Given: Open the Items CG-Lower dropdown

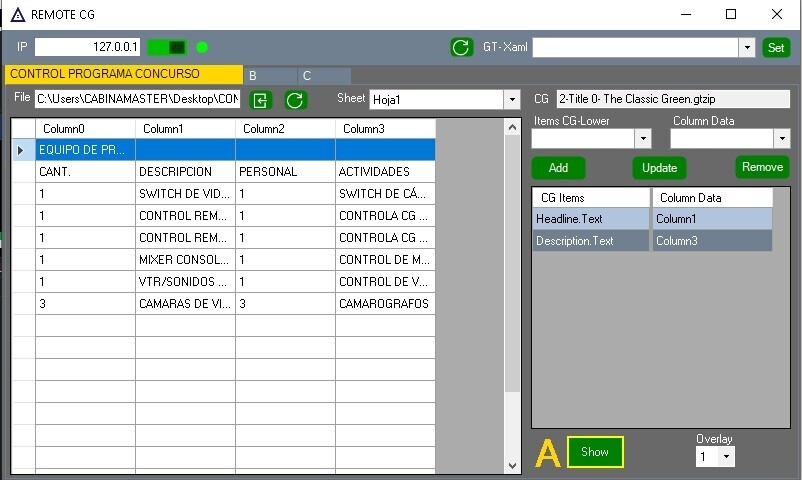Looking at the screenshot, I should click(642, 139).
